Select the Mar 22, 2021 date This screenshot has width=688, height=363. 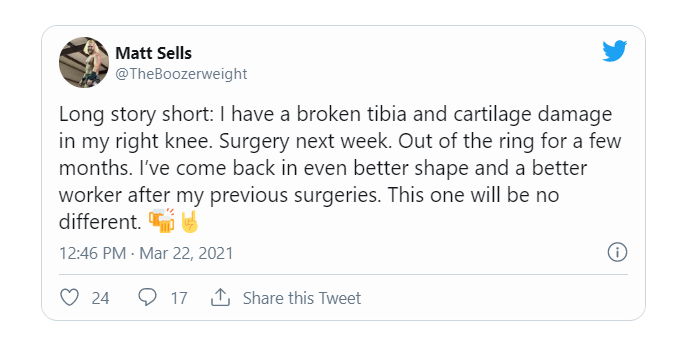pyautogui.click(x=186, y=253)
